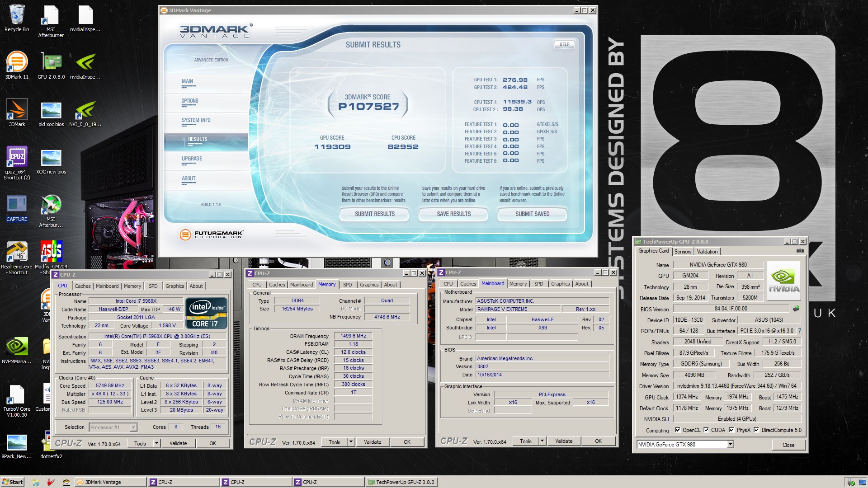868x488 pixels.
Task: Select the Caches tab in CPU-Z CPU window
Action: pos(83,286)
